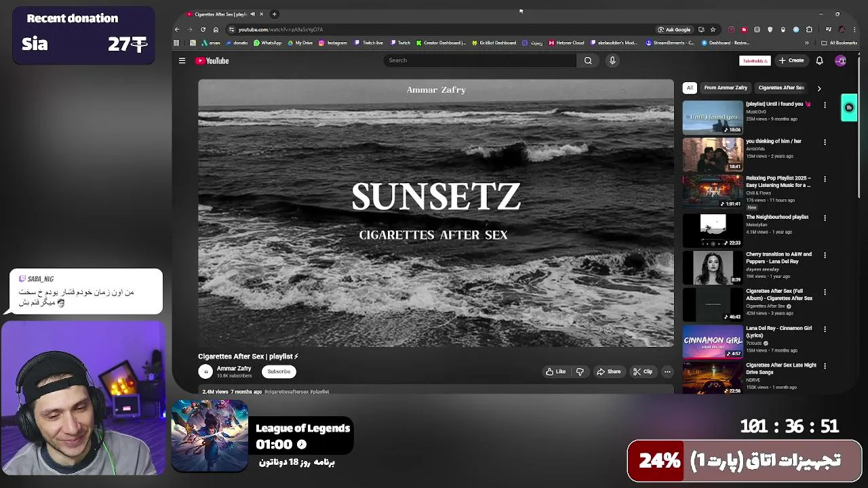Open options menu for 'you thinking of him / her'
The width and height of the screenshot is (868, 488).
click(x=825, y=142)
